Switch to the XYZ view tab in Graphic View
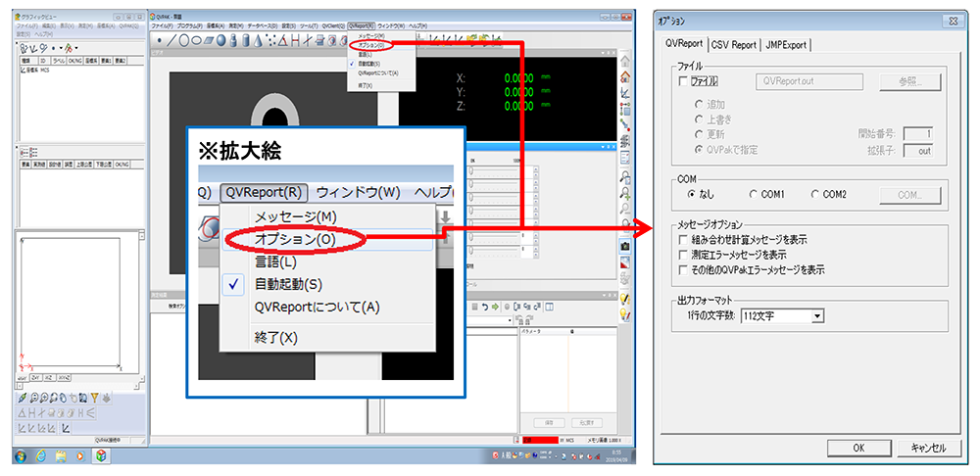Screen dimensions: 980x476 [65, 377]
